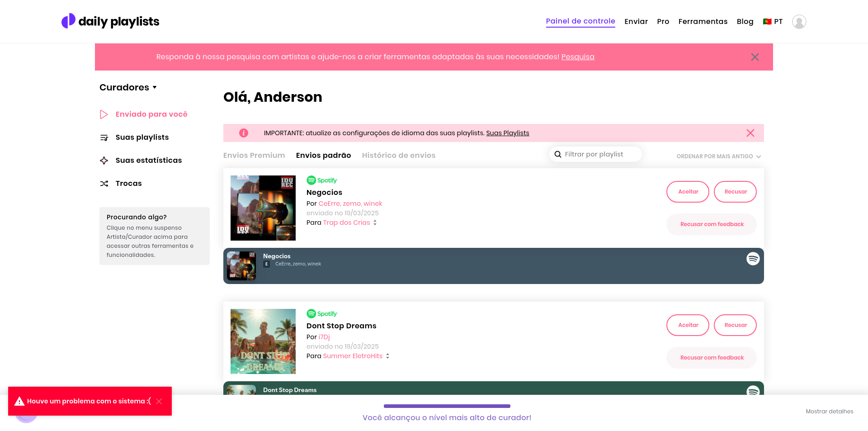Decline Dont Stop Dreams with feedback
The width and height of the screenshot is (868, 431).
coord(711,358)
